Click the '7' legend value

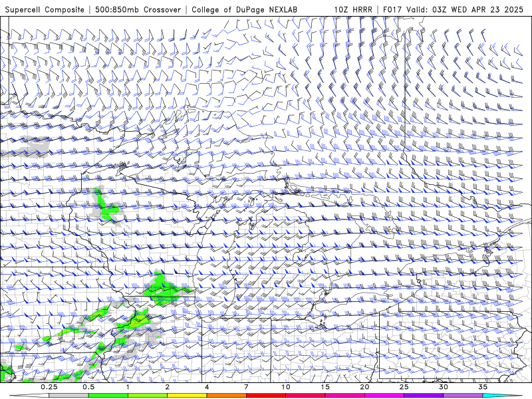point(246,387)
